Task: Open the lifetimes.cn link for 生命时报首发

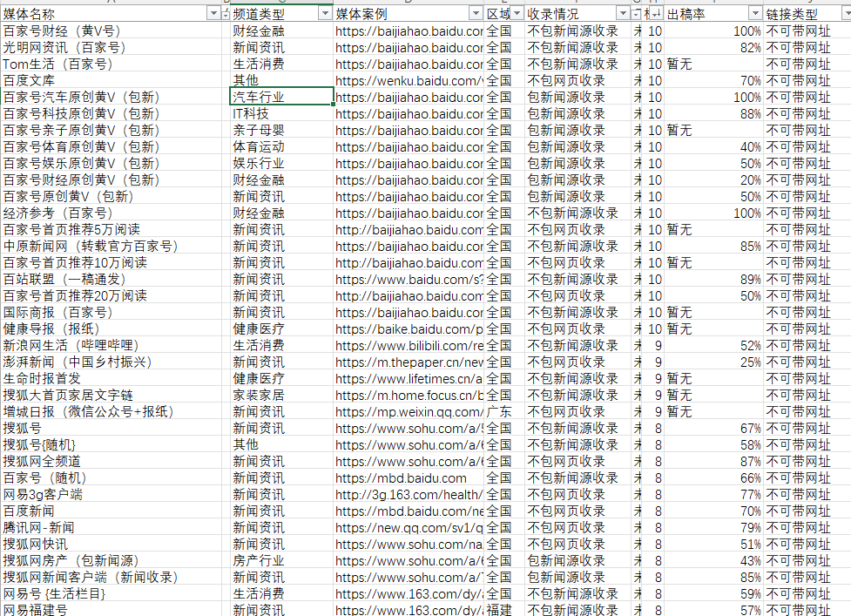Action: (x=409, y=379)
